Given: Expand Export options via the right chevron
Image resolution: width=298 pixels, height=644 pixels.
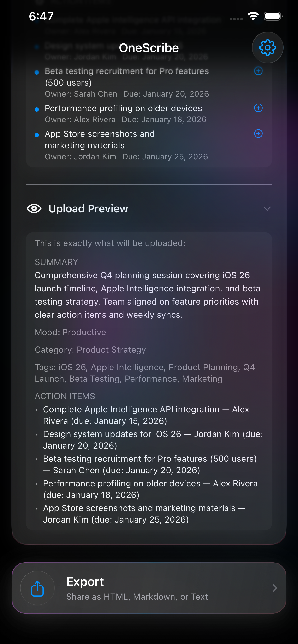Looking at the screenshot, I should click(275, 588).
